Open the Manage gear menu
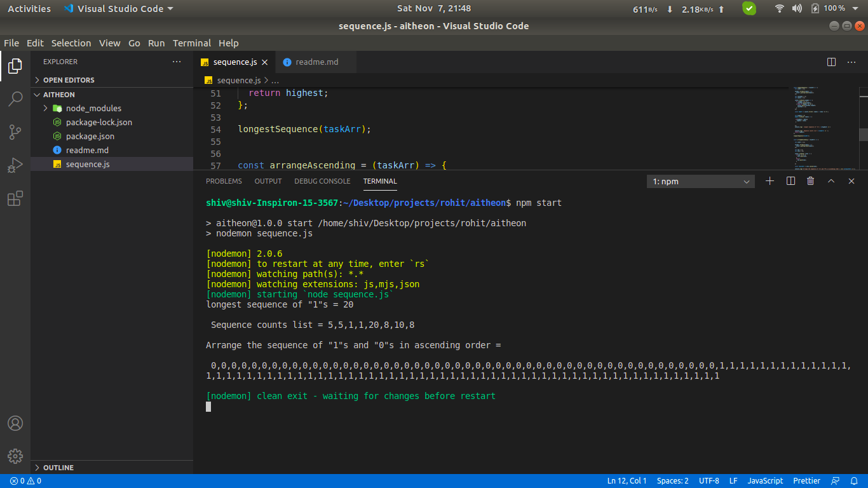The width and height of the screenshot is (868, 488). click(x=15, y=456)
